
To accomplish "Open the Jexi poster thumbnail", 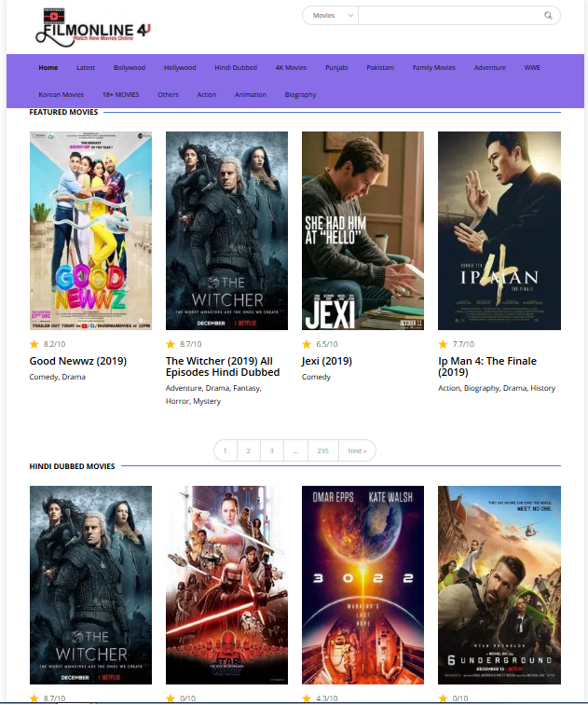I will click(362, 230).
